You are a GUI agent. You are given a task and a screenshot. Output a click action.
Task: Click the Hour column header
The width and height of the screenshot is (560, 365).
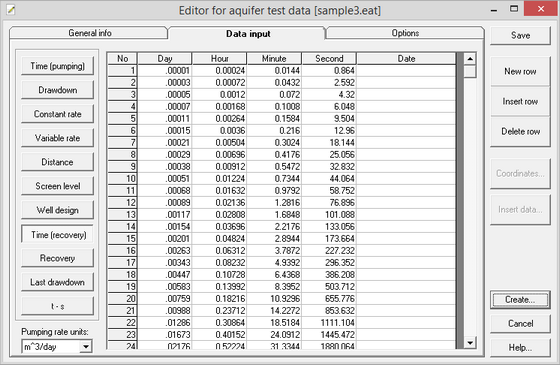click(x=219, y=59)
